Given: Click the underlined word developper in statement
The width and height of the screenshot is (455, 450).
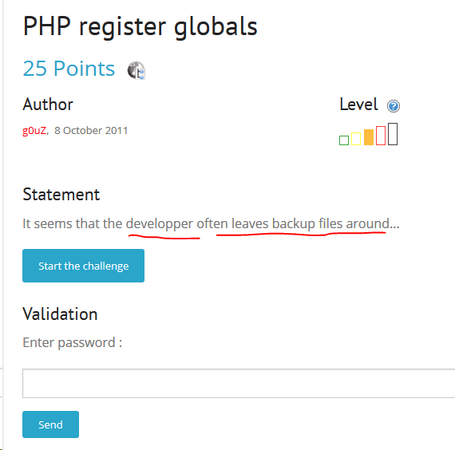Looking at the screenshot, I should [160, 224].
